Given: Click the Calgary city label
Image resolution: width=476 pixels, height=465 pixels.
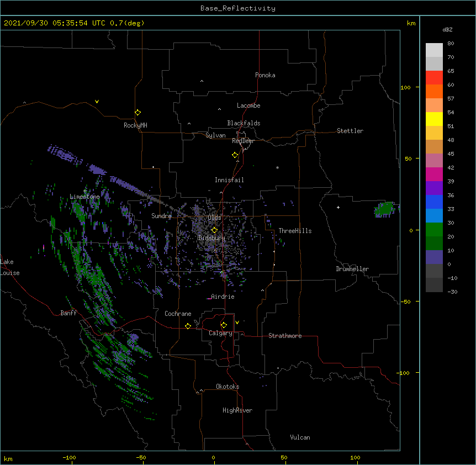Looking at the screenshot, I should (x=220, y=333).
